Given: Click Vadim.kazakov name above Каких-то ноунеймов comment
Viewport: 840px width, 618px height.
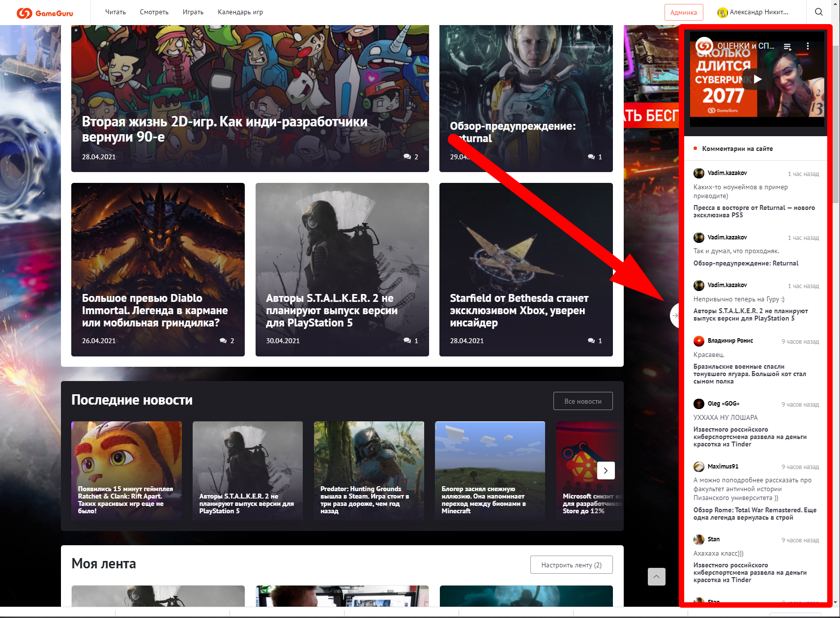Looking at the screenshot, I should coord(727,173).
